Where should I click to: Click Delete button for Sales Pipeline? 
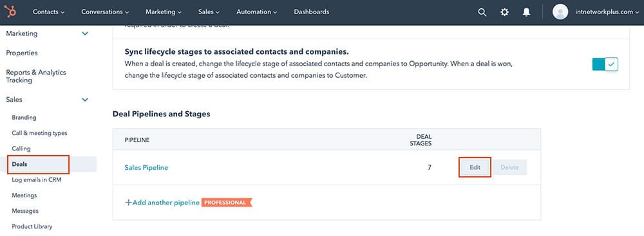[x=509, y=167]
